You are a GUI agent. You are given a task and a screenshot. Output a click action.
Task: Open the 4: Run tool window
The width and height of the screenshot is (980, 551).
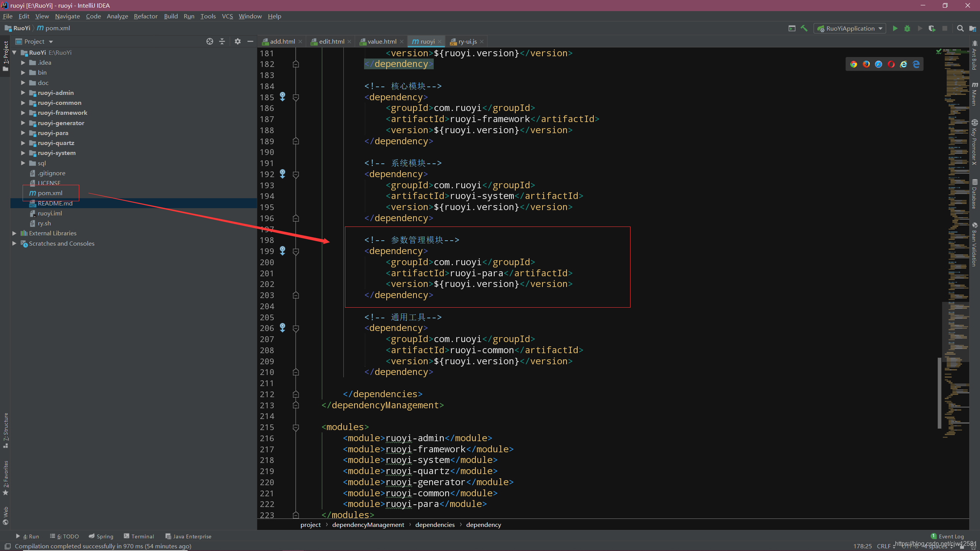[27, 536]
